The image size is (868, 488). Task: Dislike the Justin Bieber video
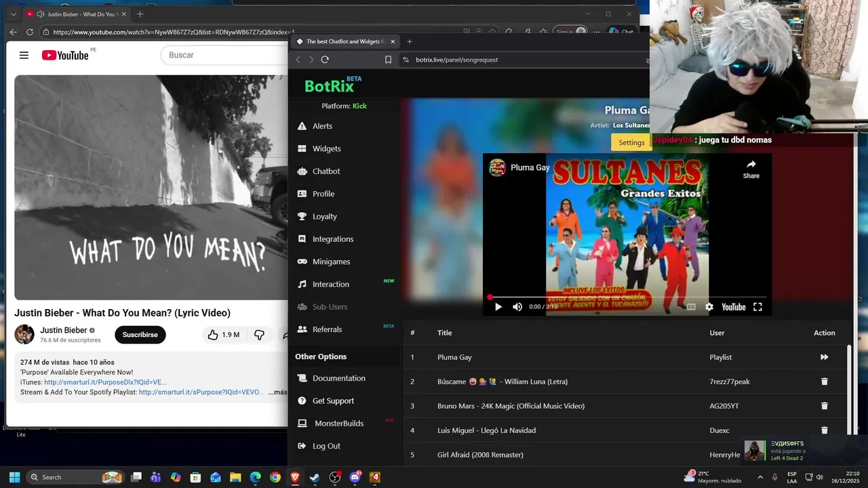tap(259, 335)
